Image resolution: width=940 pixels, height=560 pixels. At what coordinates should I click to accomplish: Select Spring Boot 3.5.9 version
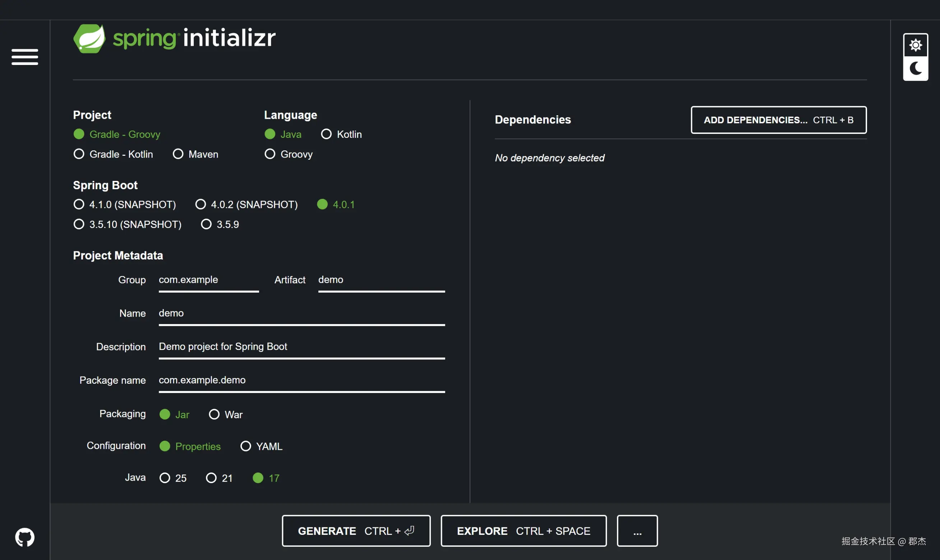pyautogui.click(x=206, y=224)
